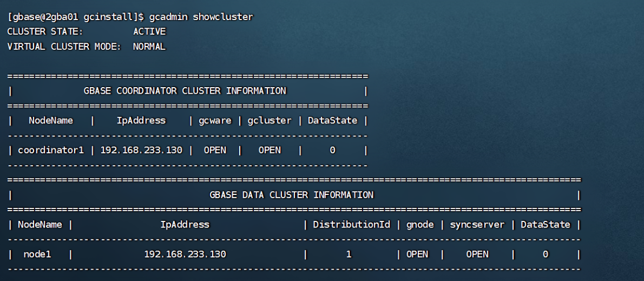644x281 pixels.
Task: Click the 'gcware' column header
Action: [x=215, y=120]
